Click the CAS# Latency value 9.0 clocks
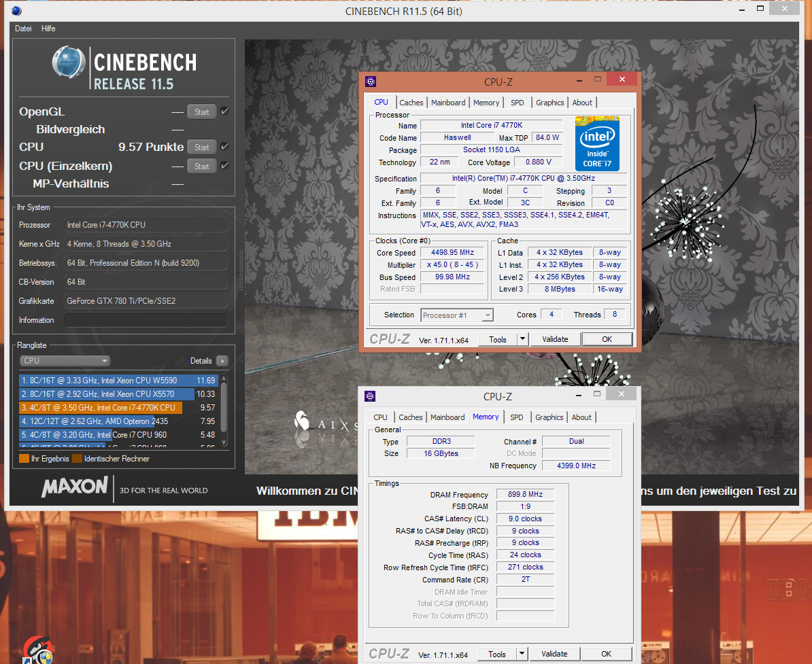 pyautogui.click(x=525, y=519)
